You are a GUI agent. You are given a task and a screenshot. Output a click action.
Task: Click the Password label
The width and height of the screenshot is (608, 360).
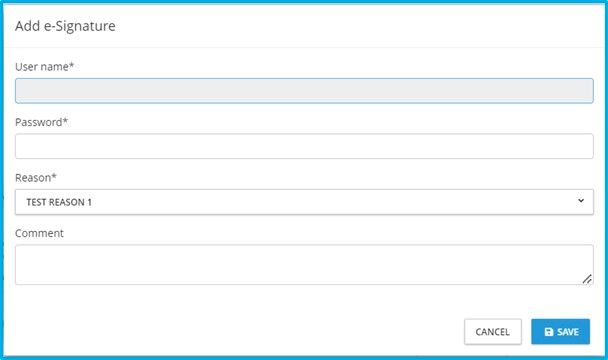(38, 122)
